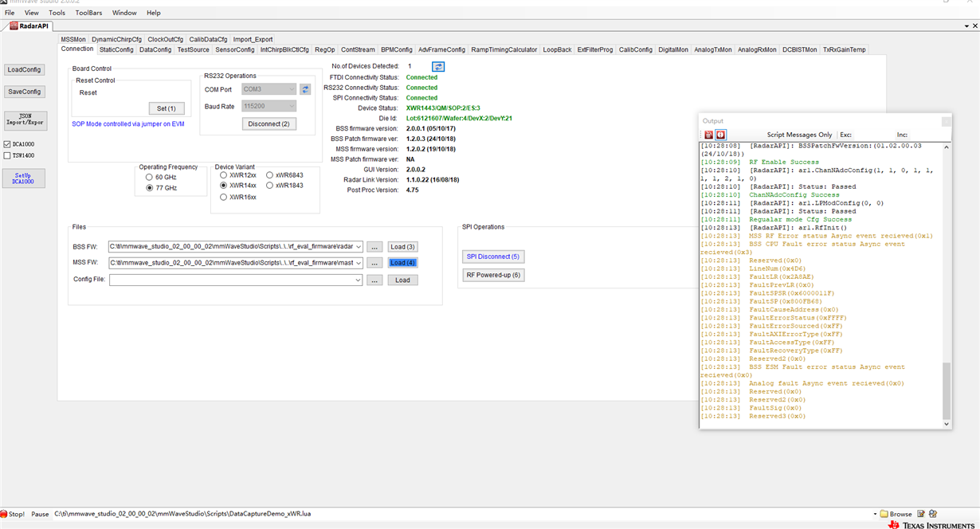980x529 pixels.
Task: Click RF Powered-up (6) button
Action: 493,275
